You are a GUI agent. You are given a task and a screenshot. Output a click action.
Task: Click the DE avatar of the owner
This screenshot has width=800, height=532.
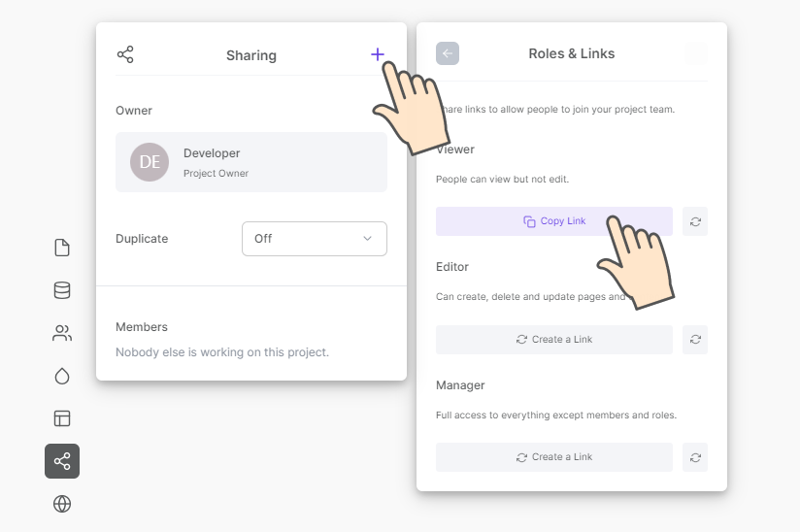[150, 162]
